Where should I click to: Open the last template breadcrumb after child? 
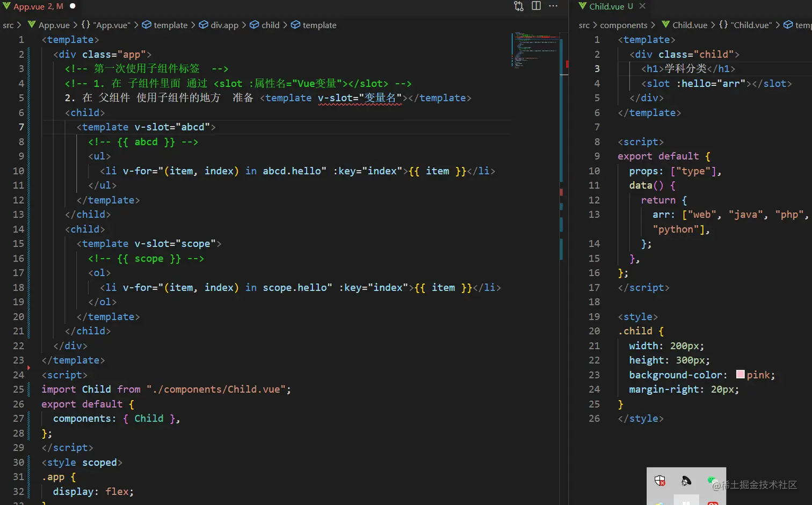pyautogui.click(x=320, y=25)
